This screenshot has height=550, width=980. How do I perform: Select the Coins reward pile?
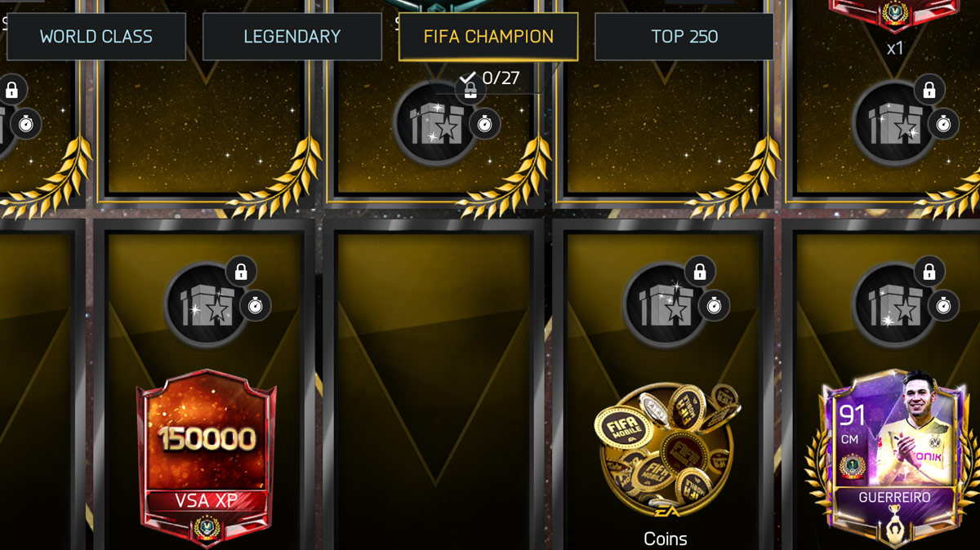(x=666, y=451)
